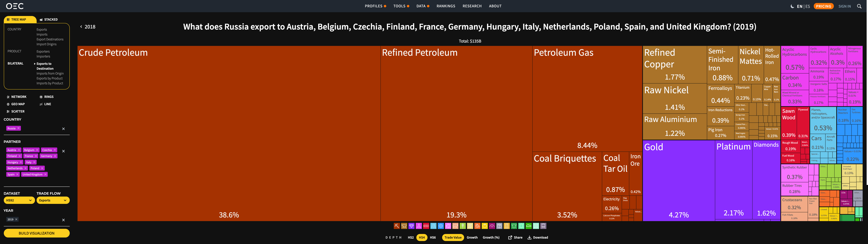Screen dimensions: 868x244
Task: Open the search magnifier in the header
Action: [859, 6]
